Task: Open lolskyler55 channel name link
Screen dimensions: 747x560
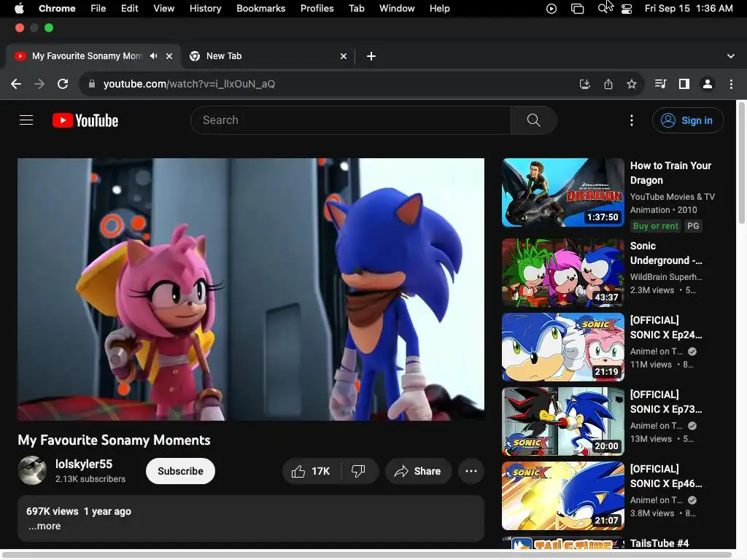Action: pos(84,464)
